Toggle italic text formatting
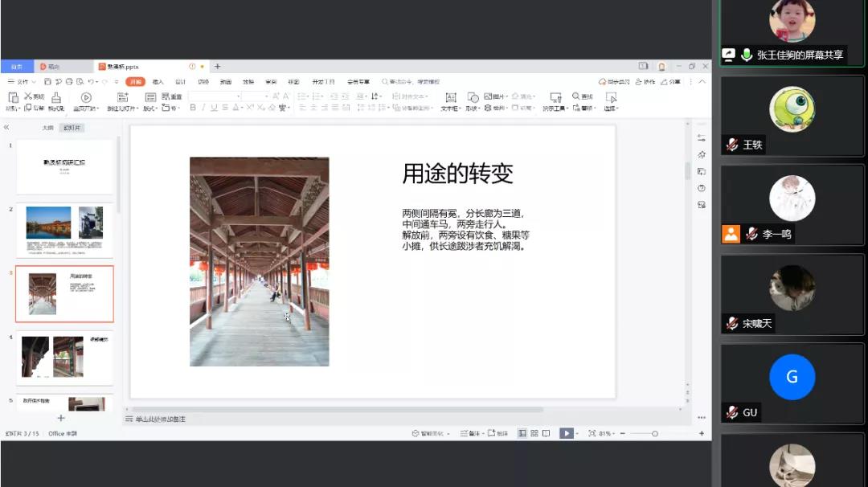The width and height of the screenshot is (868, 487). (203, 108)
